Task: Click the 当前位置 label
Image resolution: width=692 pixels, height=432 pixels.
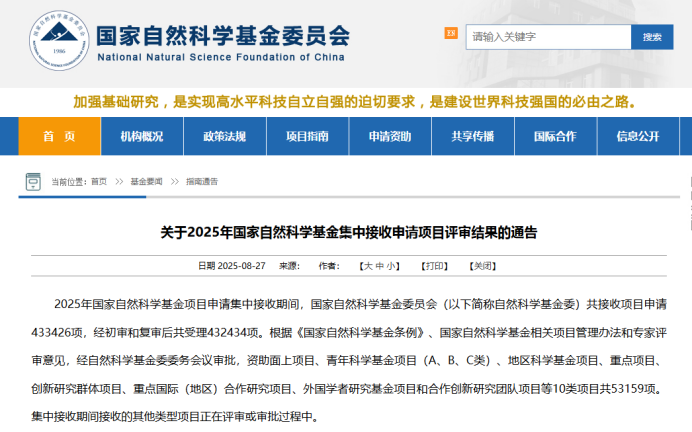Action: click(68, 182)
